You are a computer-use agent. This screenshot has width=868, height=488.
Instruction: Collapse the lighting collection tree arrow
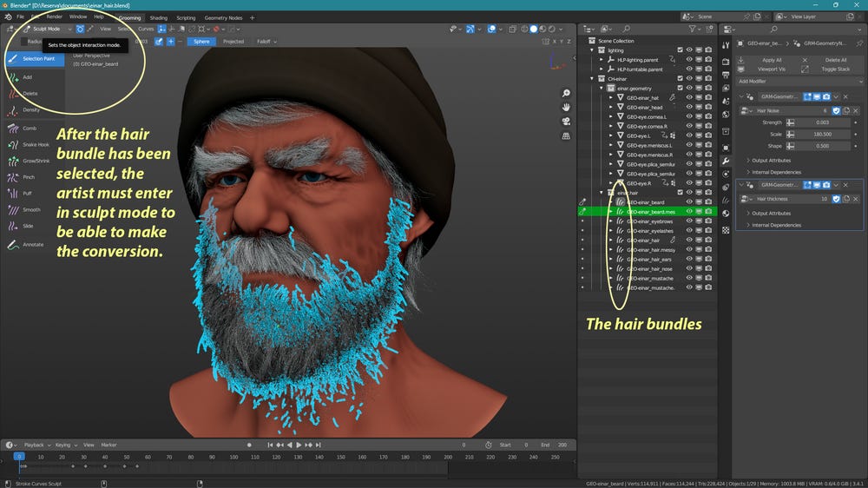click(592, 49)
